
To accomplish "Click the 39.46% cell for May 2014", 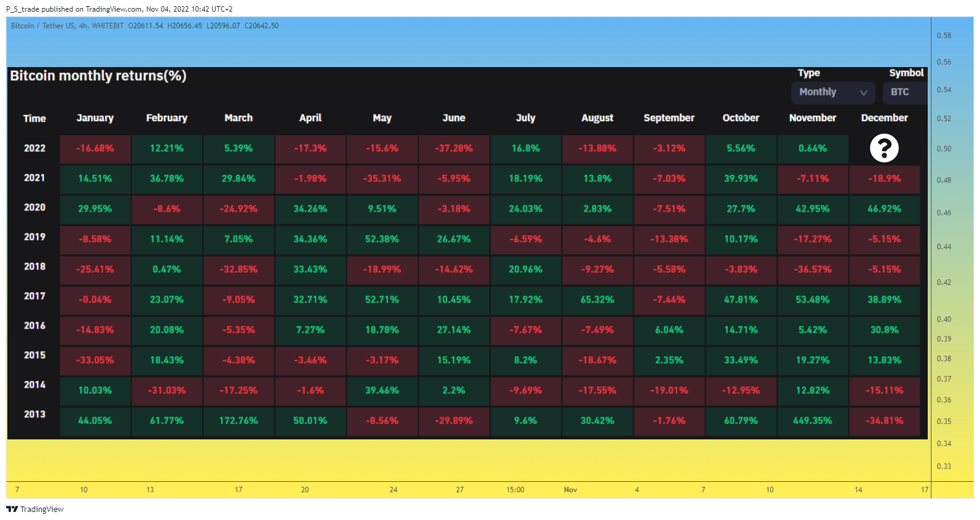I will (x=382, y=390).
